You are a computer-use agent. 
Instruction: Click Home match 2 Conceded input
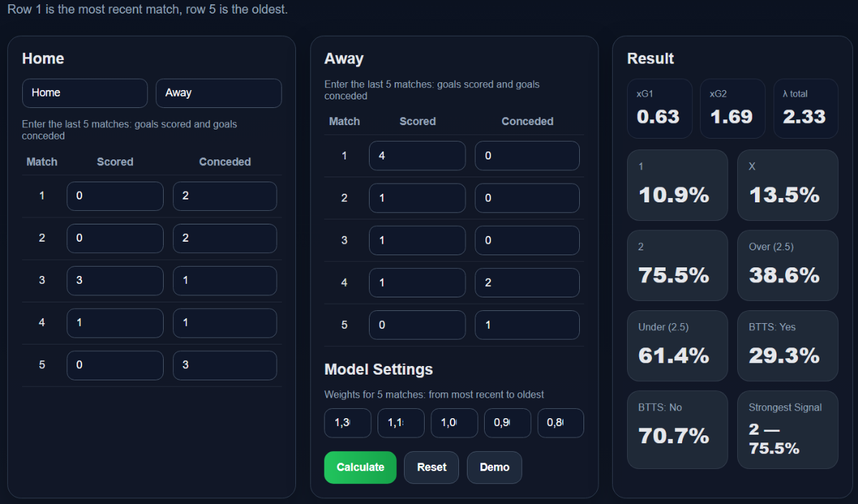pyautogui.click(x=225, y=238)
